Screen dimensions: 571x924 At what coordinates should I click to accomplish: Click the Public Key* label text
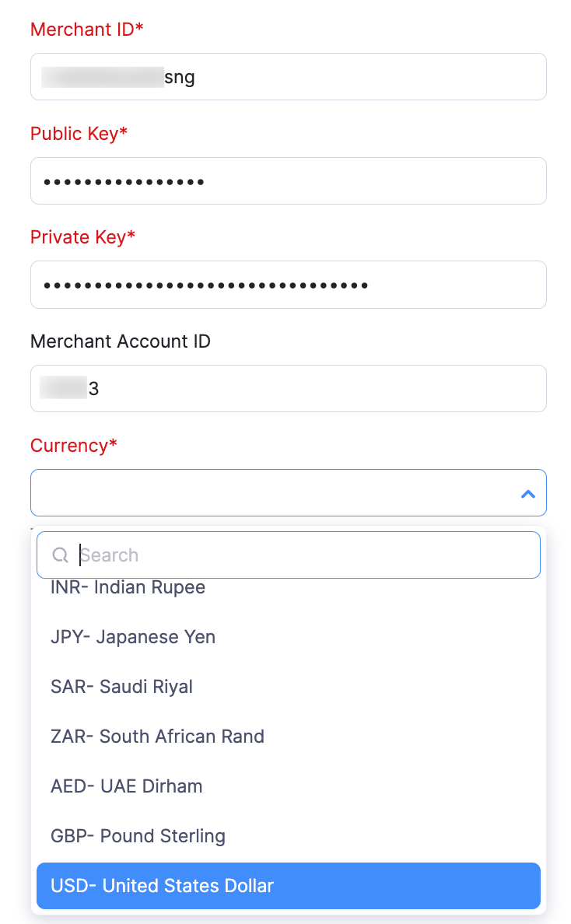click(79, 134)
